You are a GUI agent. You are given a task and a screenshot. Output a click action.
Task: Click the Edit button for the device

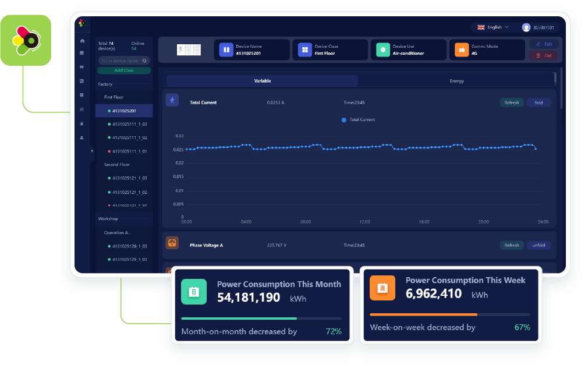point(544,44)
